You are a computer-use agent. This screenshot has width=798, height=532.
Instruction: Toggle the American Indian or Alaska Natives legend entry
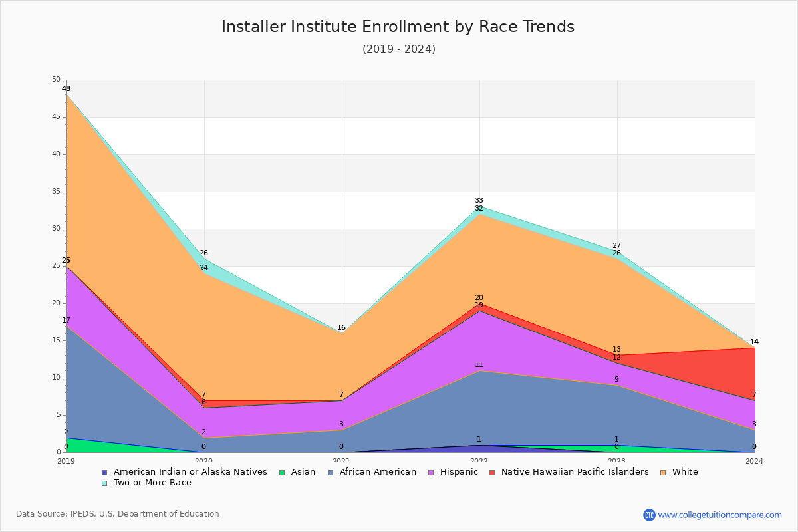190,472
